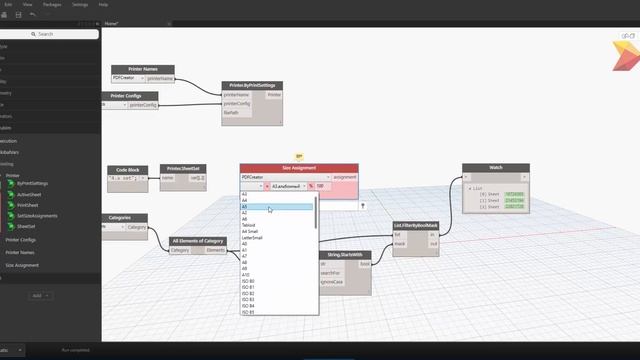Image resolution: width=640 pixels, height=360 pixels.
Task: Click the Add dropdown button in library
Action: [x=40, y=296]
